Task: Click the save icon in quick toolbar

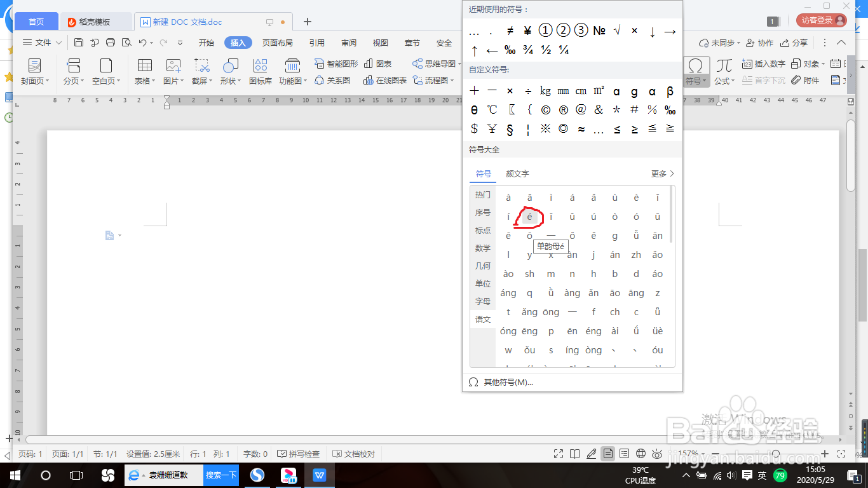Action: (79, 43)
